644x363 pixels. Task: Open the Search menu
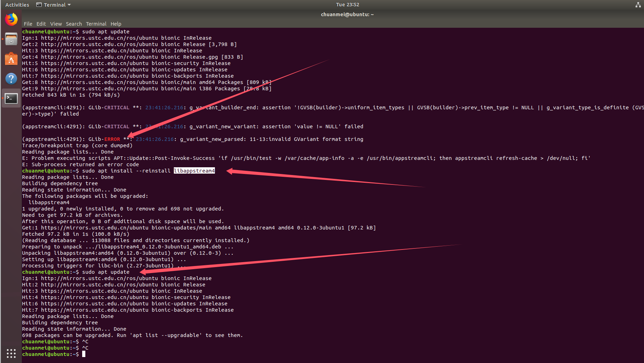74,24
